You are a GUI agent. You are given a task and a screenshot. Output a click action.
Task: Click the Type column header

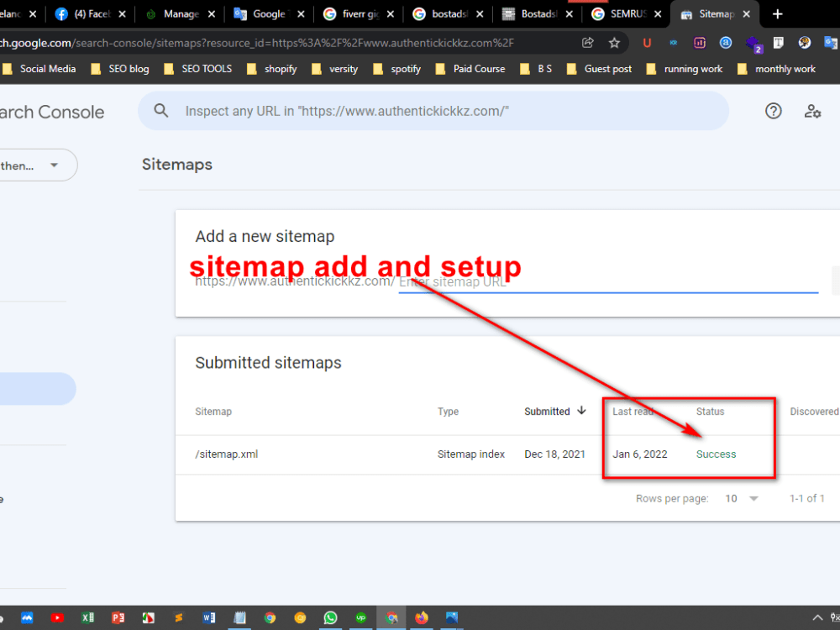pyautogui.click(x=448, y=412)
